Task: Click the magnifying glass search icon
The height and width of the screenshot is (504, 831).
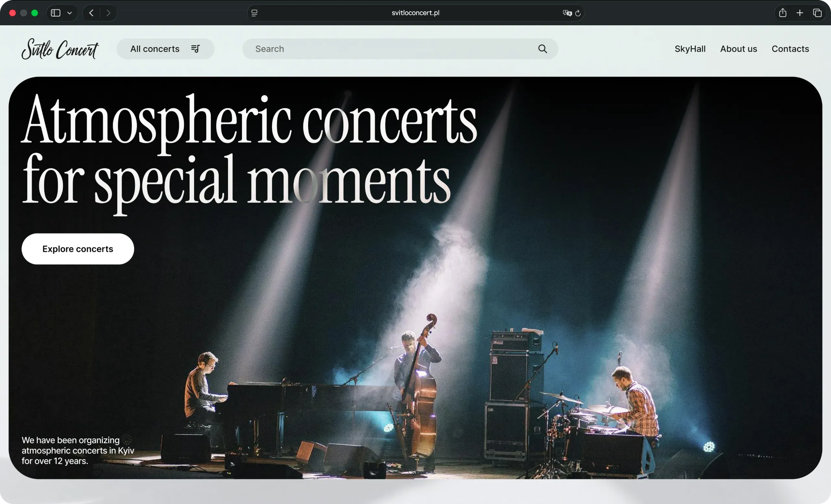Action: pos(542,49)
